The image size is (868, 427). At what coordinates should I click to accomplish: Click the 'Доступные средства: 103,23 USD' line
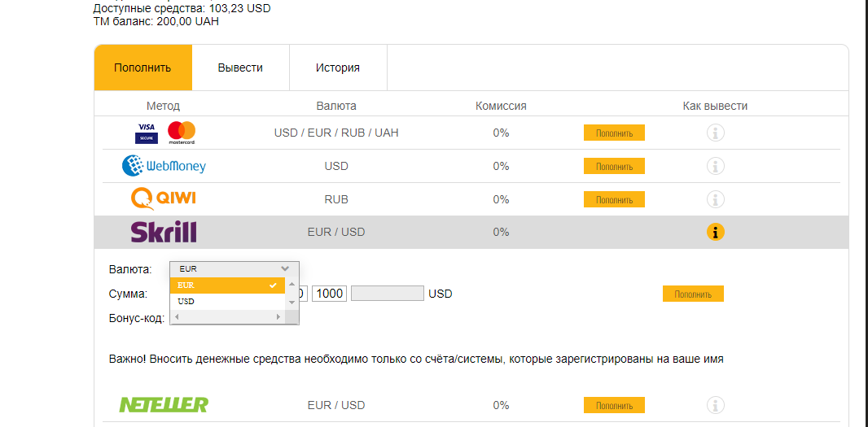tap(182, 9)
